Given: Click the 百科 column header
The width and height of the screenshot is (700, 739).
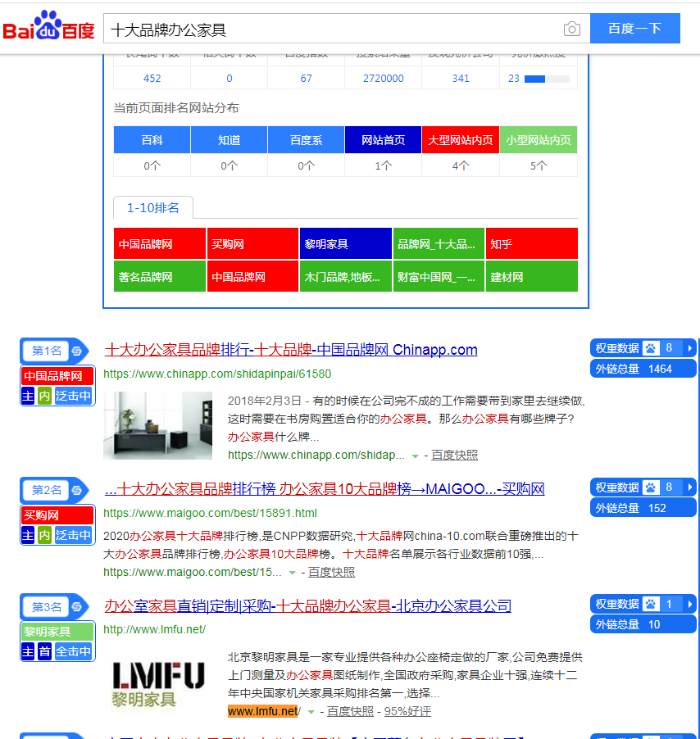Looking at the screenshot, I should click(152, 140).
